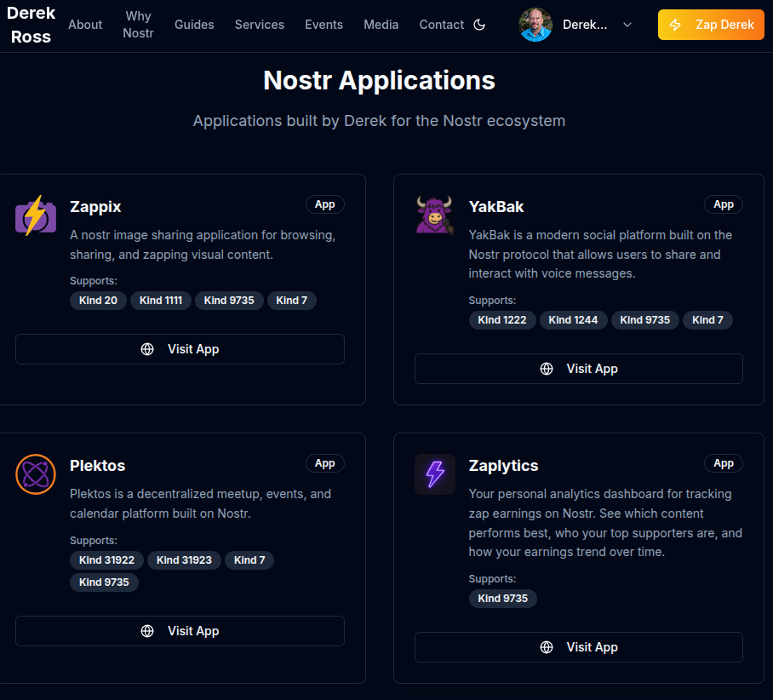Open the Why Nostr menu item
Image resolution: width=773 pixels, height=700 pixels.
[138, 25]
